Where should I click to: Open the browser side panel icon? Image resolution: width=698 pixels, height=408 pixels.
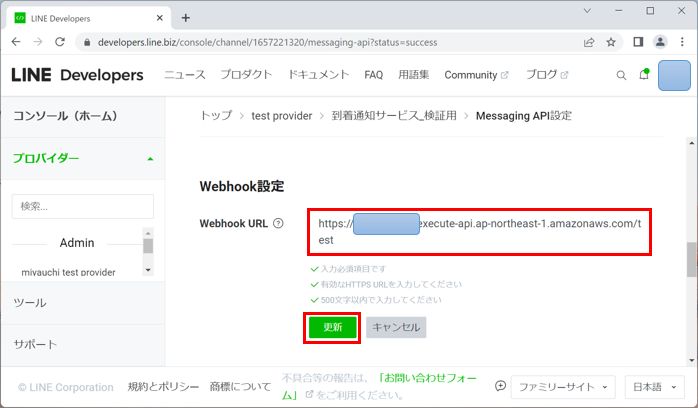tap(638, 42)
